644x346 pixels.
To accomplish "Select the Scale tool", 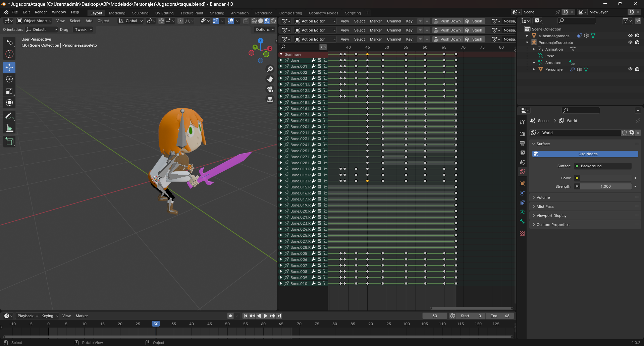I will click(x=9, y=91).
